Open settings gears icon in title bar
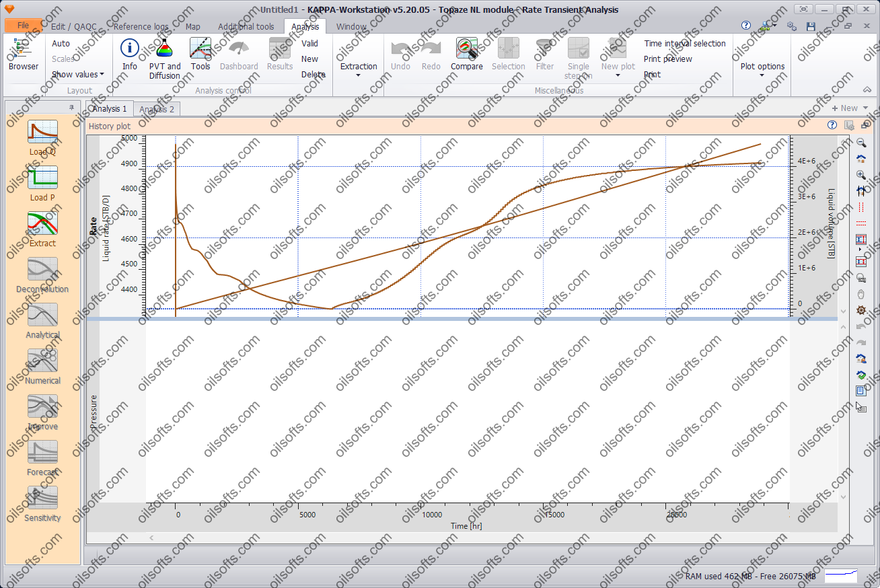880x588 pixels. coord(792,26)
